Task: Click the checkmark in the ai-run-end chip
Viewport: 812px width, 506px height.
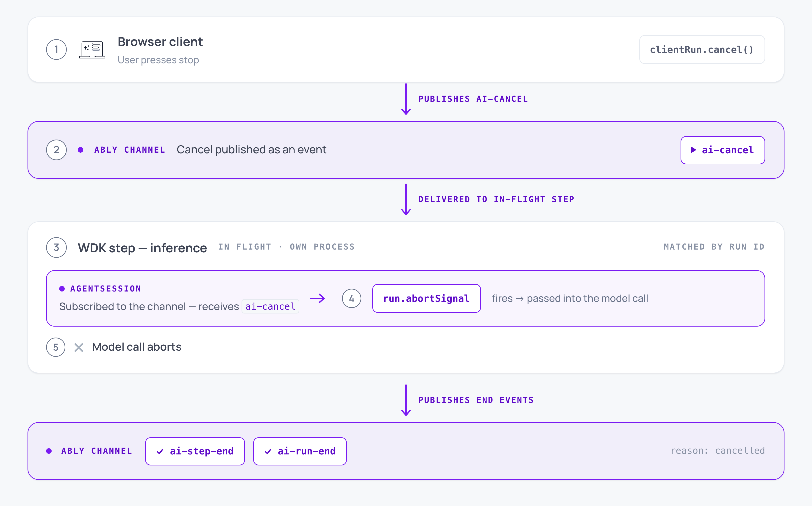Action: [x=268, y=451]
